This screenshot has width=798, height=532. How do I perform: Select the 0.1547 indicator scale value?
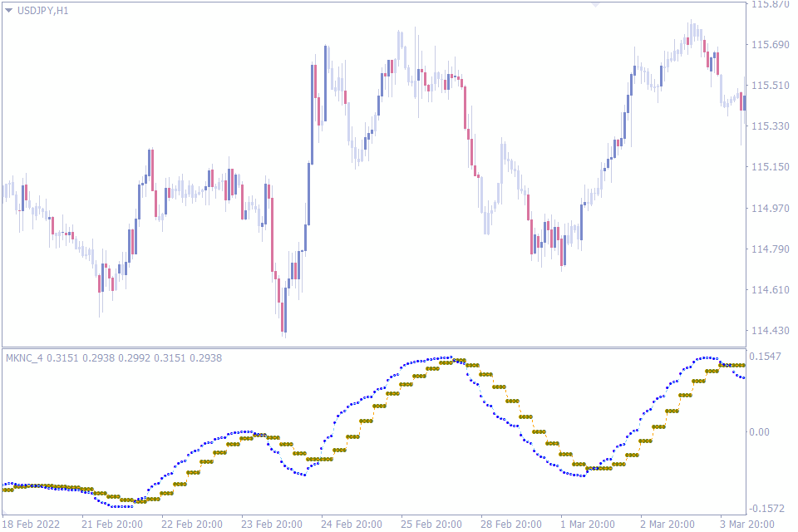point(766,354)
